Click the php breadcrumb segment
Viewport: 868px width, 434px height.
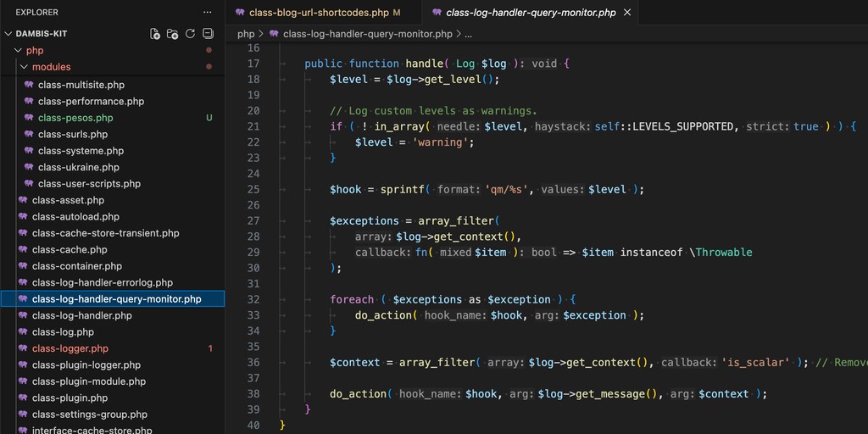click(x=246, y=34)
